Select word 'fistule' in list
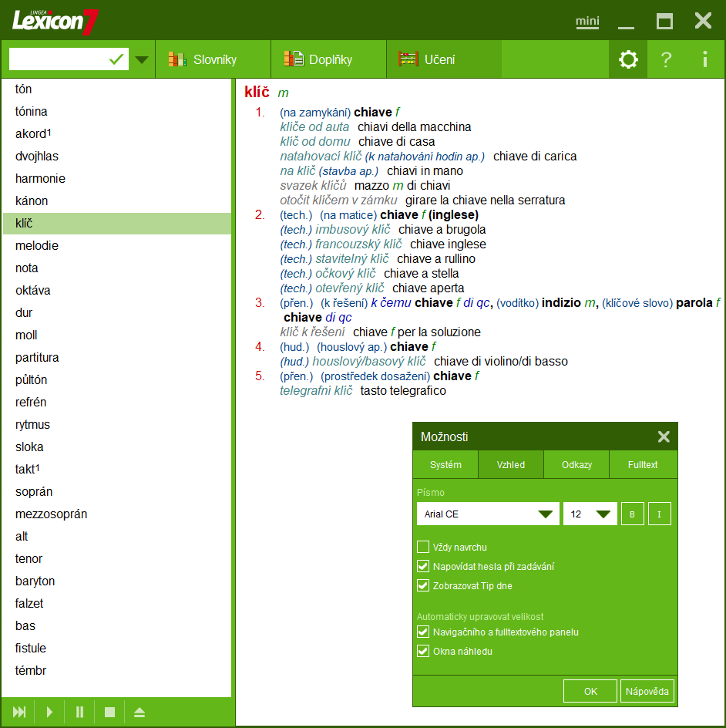Viewport: 726px width, 728px height. [117, 648]
